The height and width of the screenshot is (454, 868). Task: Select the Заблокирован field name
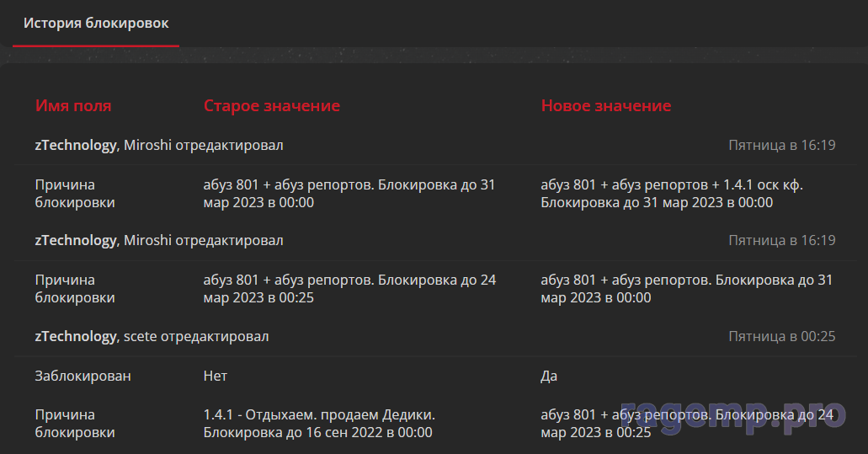click(83, 377)
